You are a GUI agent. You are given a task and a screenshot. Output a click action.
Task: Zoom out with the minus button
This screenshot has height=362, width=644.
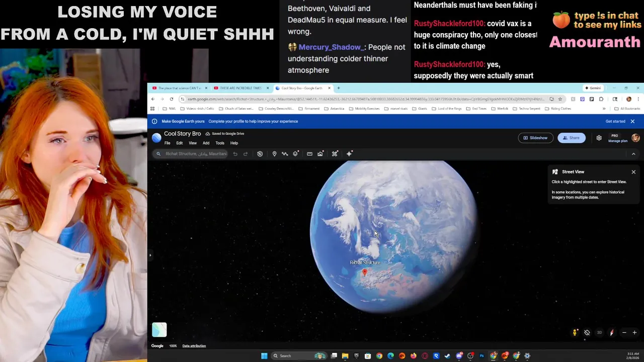pos(624,333)
